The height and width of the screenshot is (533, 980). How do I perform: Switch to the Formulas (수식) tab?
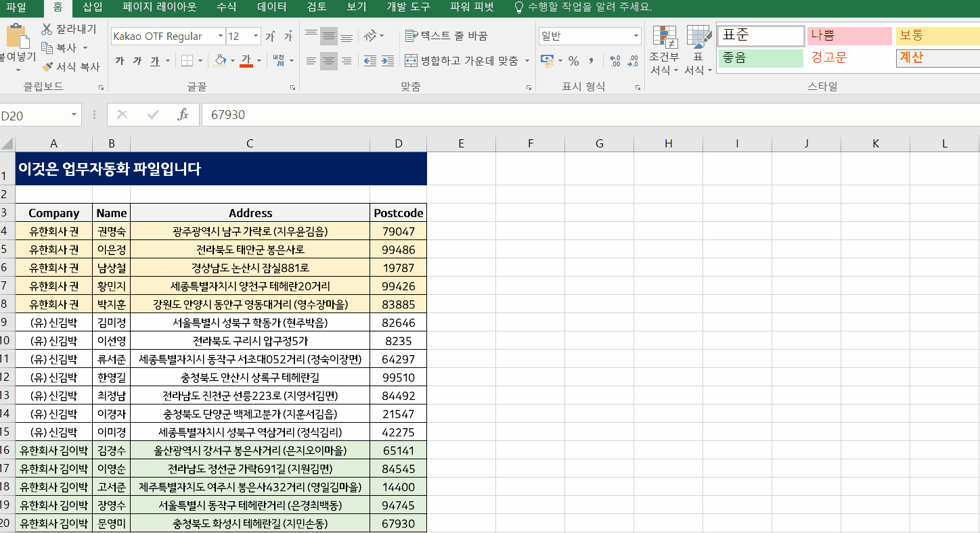(227, 7)
